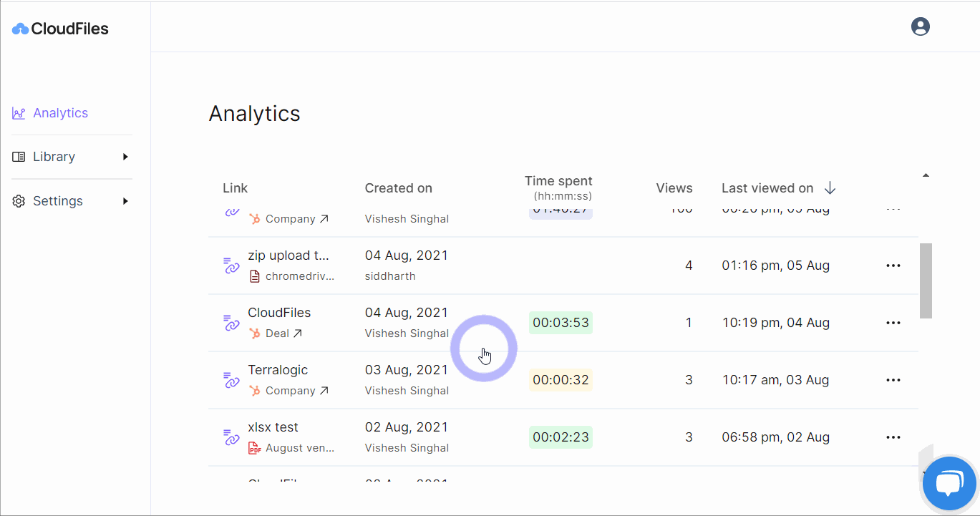Screen dimensions: 980x516
Task: Click the Library book icon
Action: (x=19, y=157)
